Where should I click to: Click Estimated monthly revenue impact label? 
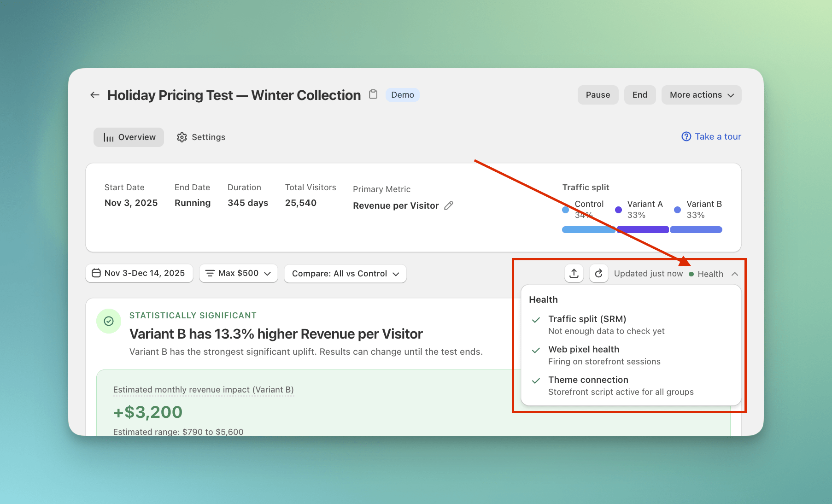click(203, 390)
